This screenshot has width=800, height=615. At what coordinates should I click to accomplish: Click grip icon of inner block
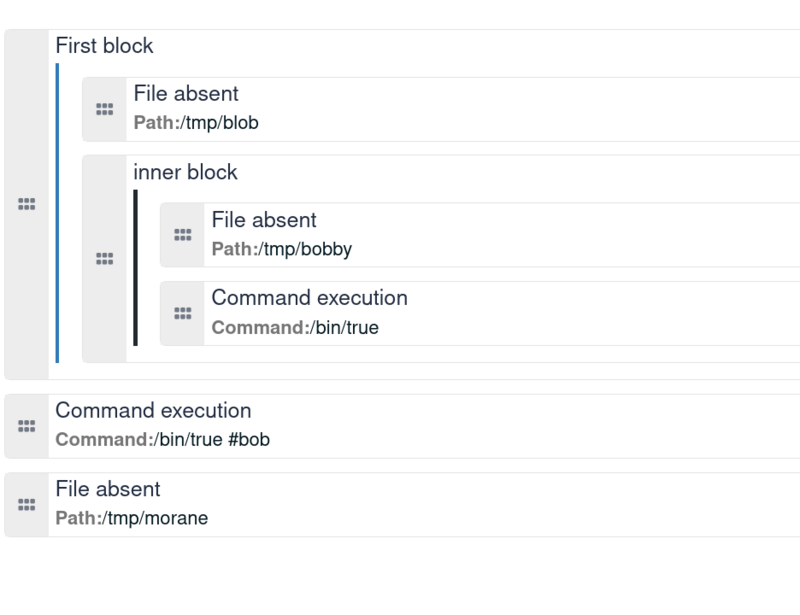(x=105, y=259)
